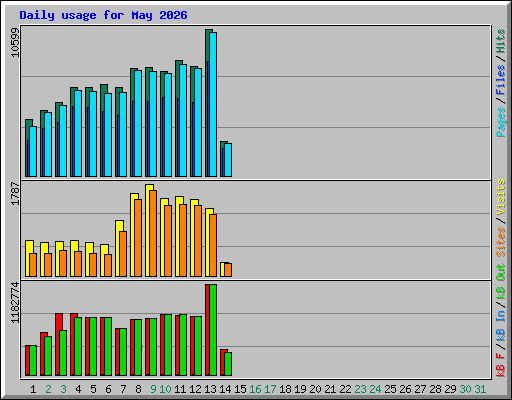Screen dimensions: 512x400
Task: Click day 22 on the x-axis
Action: (x=345, y=389)
